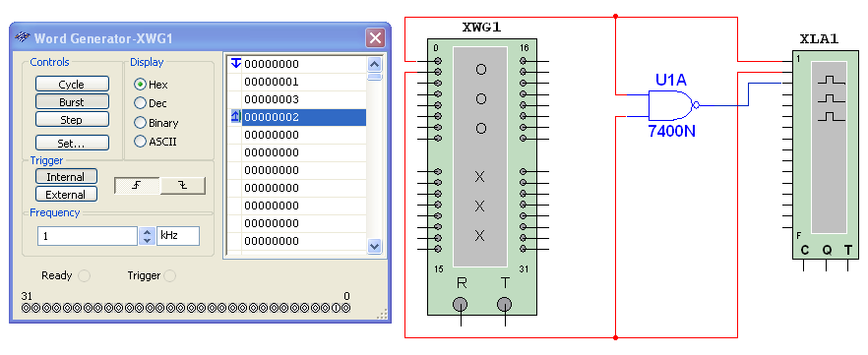Click the final position marker icon at 00000002
Viewport: 868px width, 355px height.
click(x=235, y=117)
